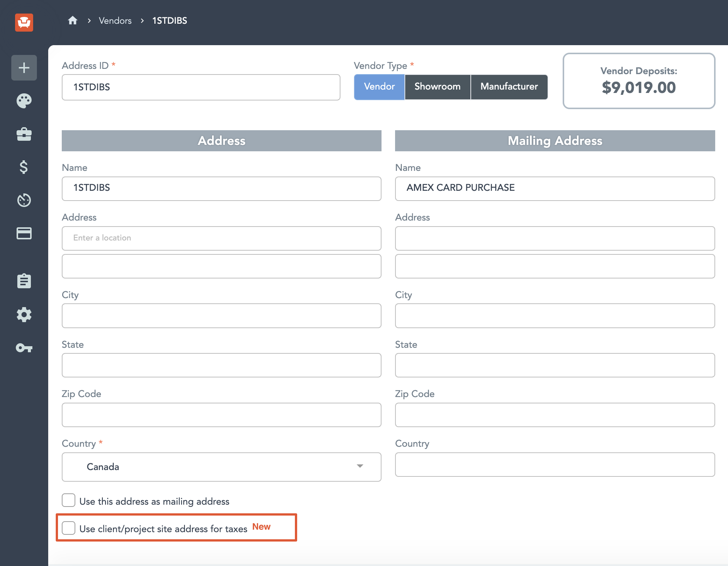Click the Mailing Address Country field
The height and width of the screenshot is (566, 728).
pos(555,464)
